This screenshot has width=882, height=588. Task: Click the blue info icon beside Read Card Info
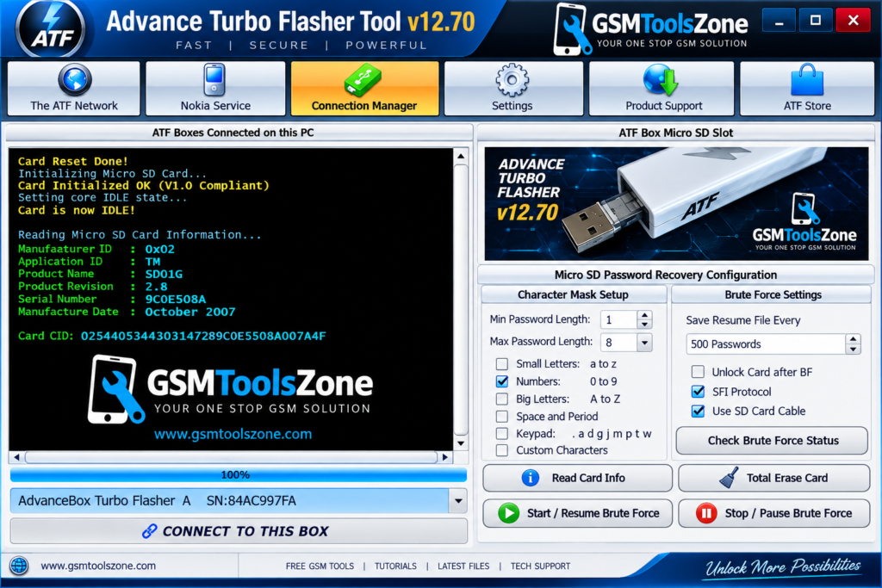click(530, 478)
